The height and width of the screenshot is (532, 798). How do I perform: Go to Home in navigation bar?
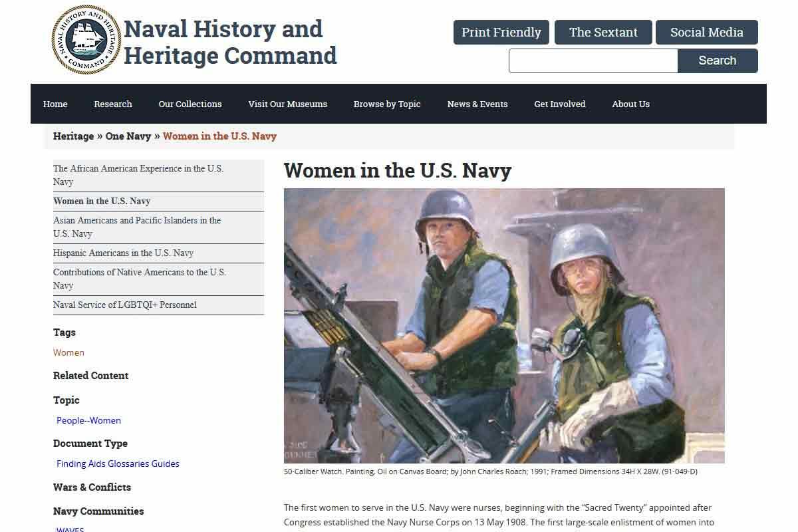point(55,104)
